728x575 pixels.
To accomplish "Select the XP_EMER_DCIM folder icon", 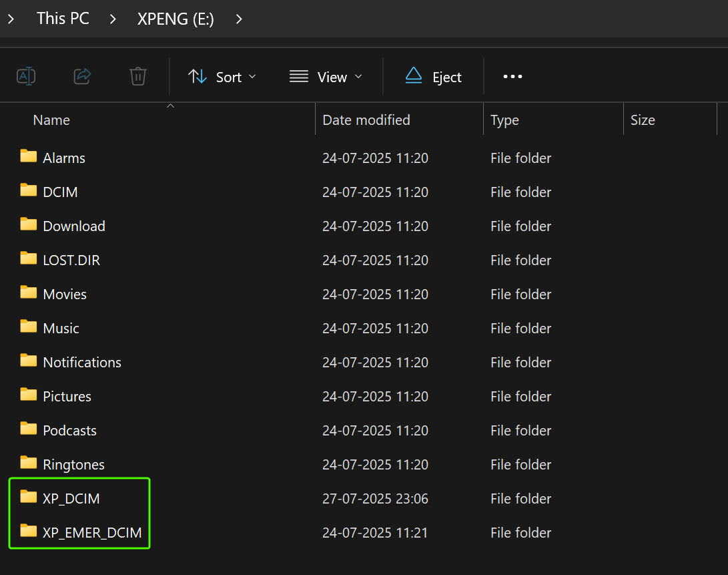I will click(29, 531).
